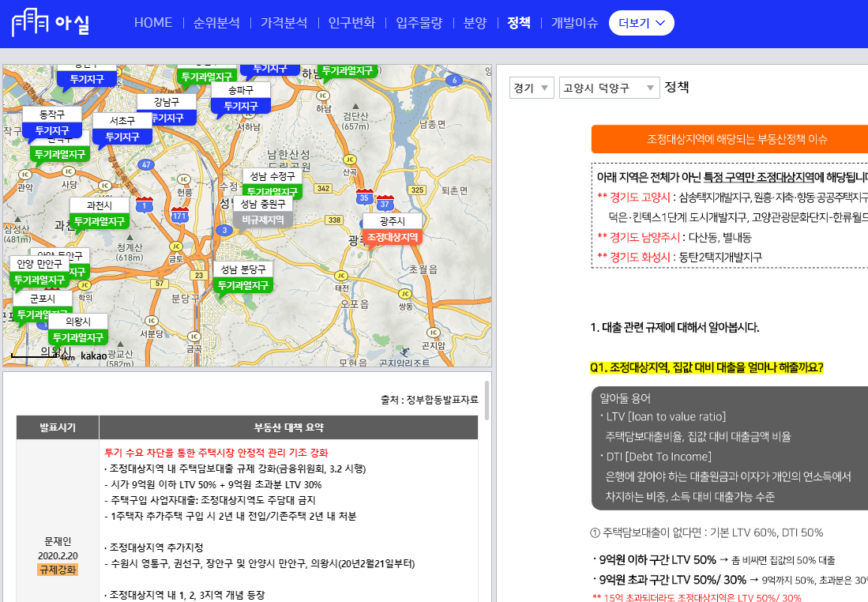Click highway 171 shield icon on map
Screen dimensions: 868x602
179,215
